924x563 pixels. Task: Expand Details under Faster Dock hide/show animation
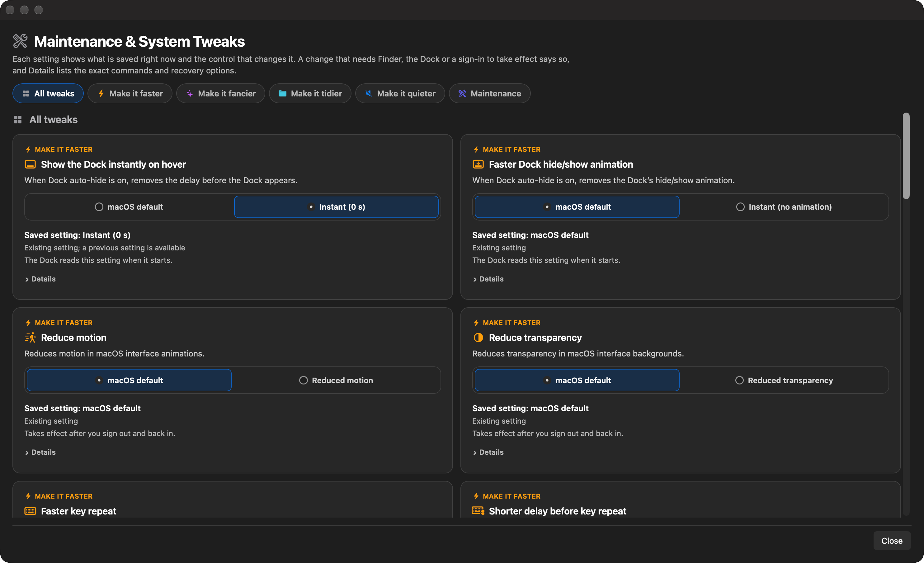pos(488,279)
